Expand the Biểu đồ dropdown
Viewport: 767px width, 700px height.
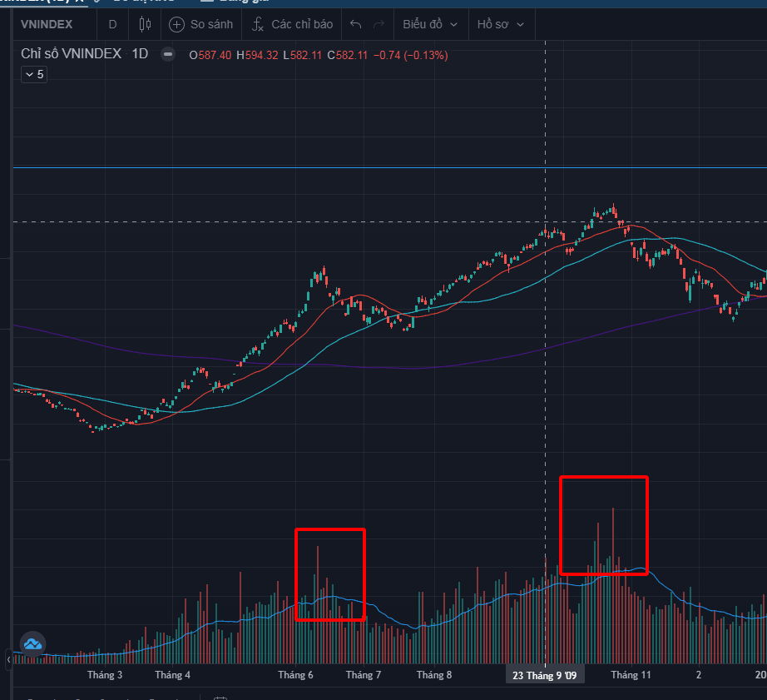430,24
